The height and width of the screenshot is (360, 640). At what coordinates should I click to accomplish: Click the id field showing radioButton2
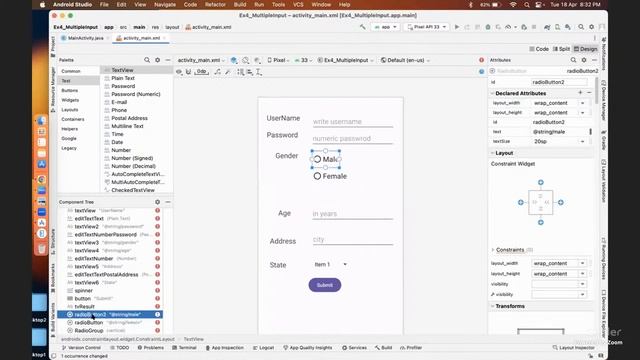pos(559,82)
